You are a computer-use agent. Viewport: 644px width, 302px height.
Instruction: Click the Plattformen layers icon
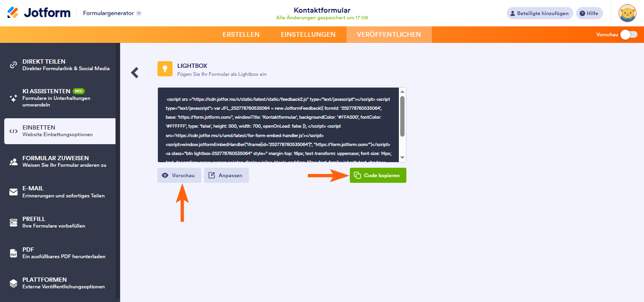click(x=14, y=283)
